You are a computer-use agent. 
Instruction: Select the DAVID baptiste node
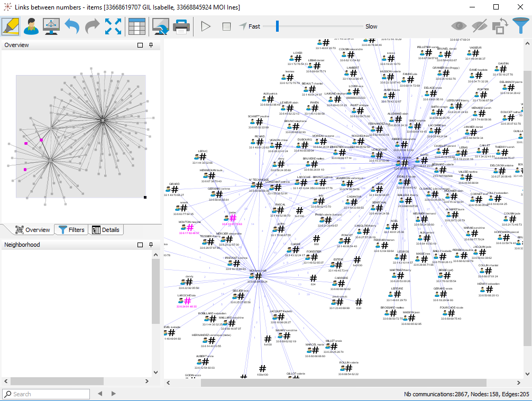coord(479,75)
